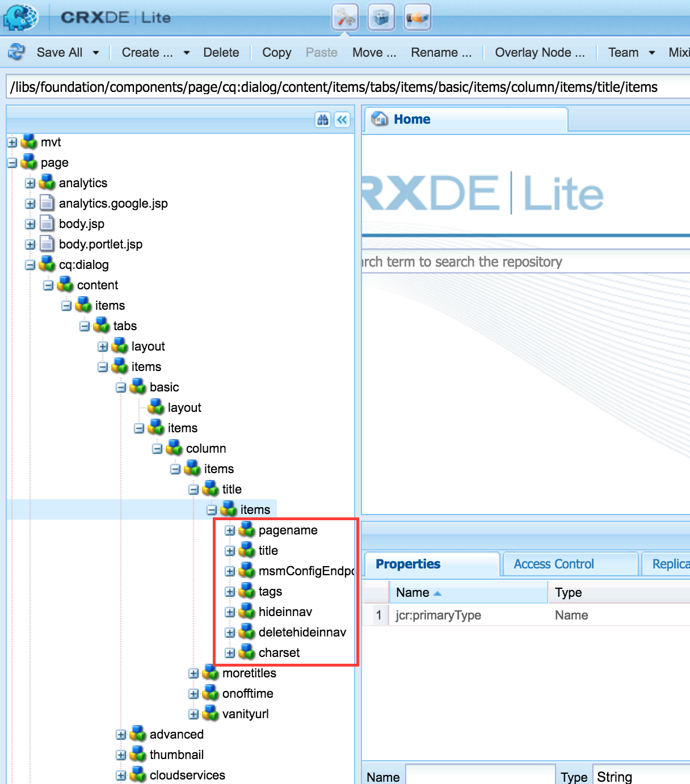The width and height of the screenshot is (690, 784).
Task: Click the Move ... toolbar button
Action: (x=375, y=52)
